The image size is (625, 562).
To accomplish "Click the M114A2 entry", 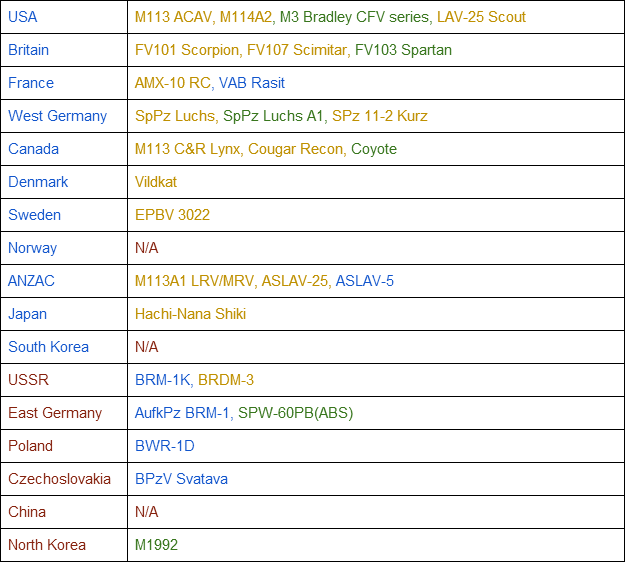I will coord(246,17).
